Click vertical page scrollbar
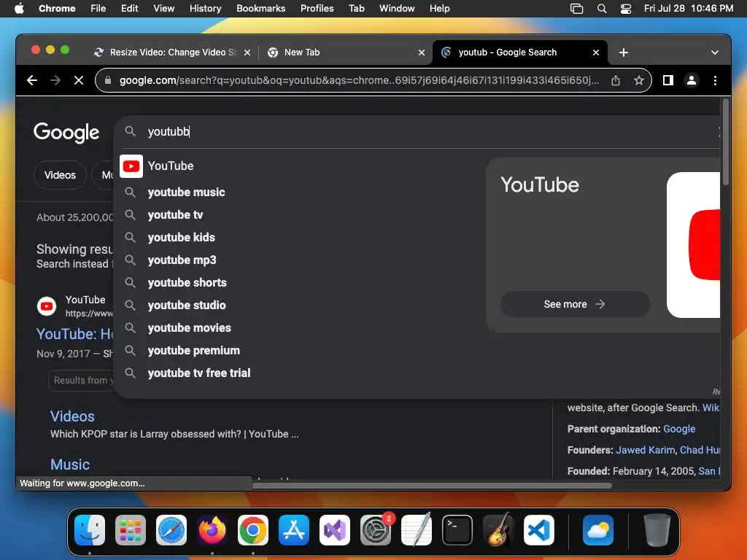The image size is (747, 560). point(726,142)
